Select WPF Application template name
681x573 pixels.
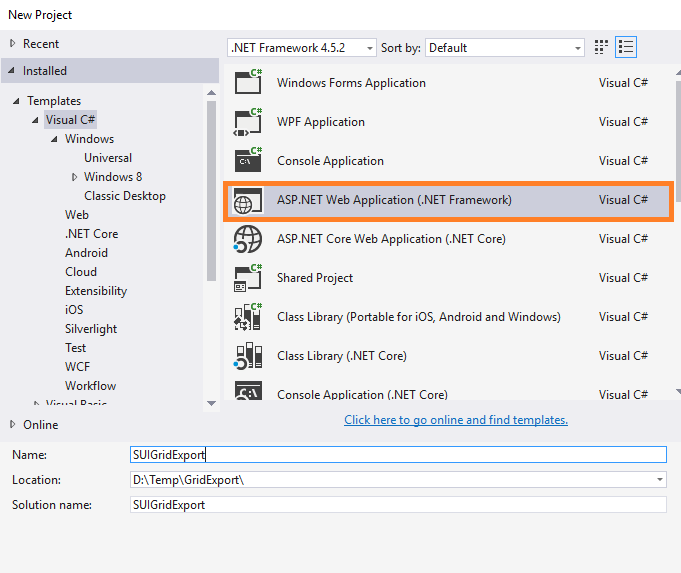coord(321,122)
